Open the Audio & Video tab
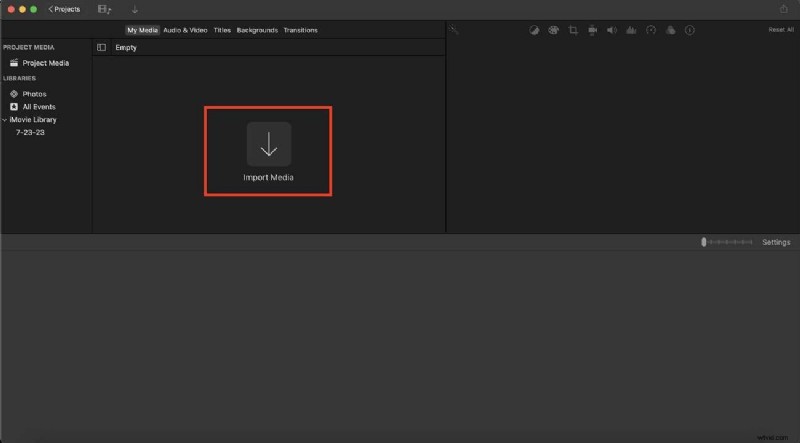The image size is (800, 443). [x=185, y=30]
